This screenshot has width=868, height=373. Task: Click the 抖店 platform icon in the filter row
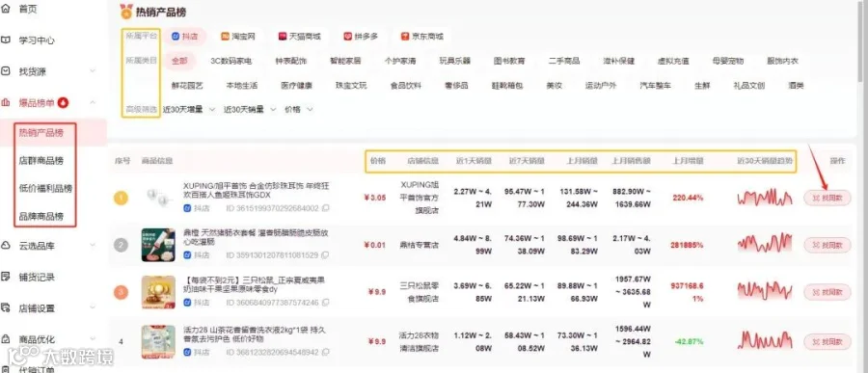pos(175,37)
